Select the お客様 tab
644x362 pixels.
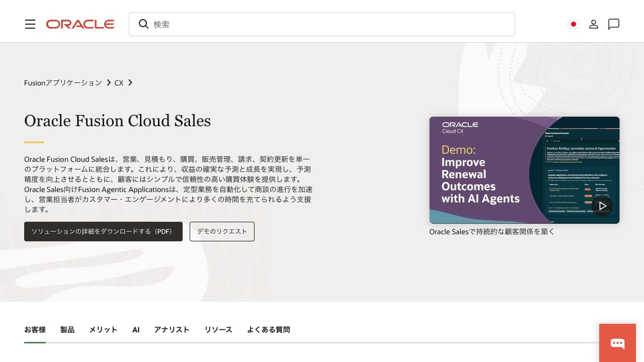tap(35, 330)
